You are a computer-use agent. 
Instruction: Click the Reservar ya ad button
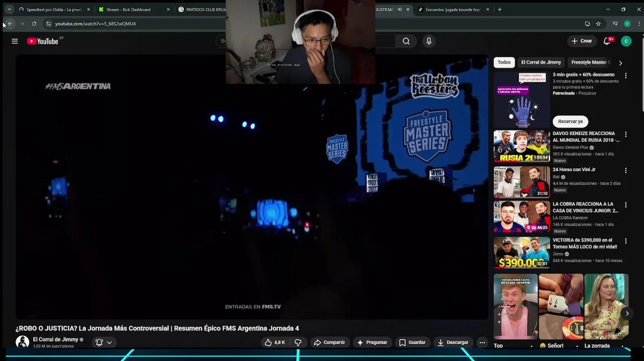click(570, 121)
